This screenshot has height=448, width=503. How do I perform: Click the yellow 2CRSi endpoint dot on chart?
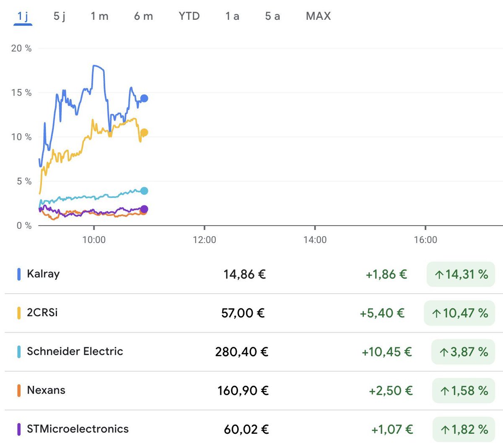coord(144,133)
